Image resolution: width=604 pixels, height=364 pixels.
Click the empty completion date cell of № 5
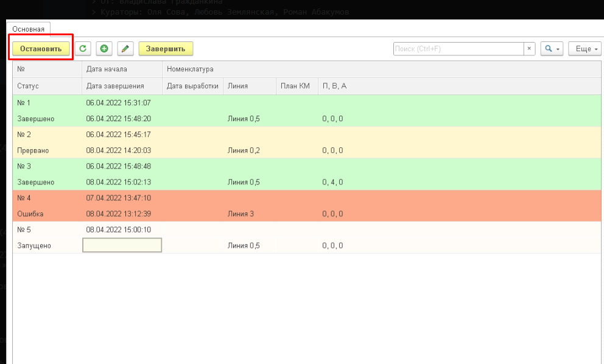pos(122,245)
